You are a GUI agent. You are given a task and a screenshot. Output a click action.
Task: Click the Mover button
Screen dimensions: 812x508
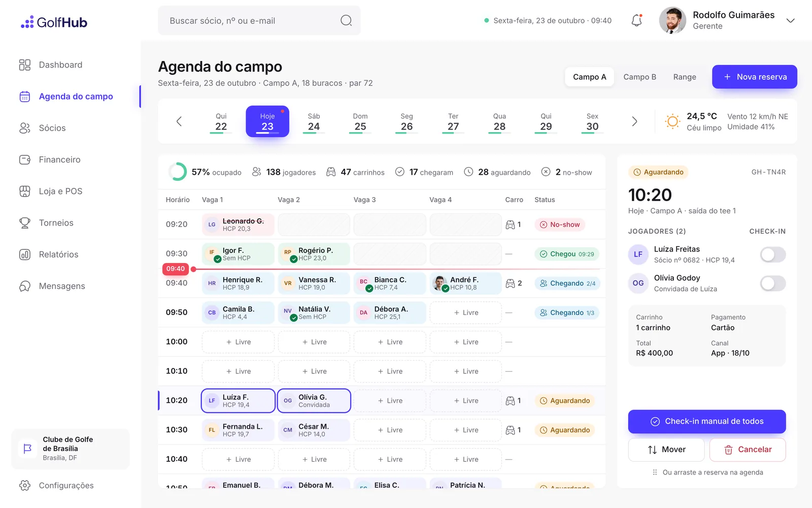[666, 450]
